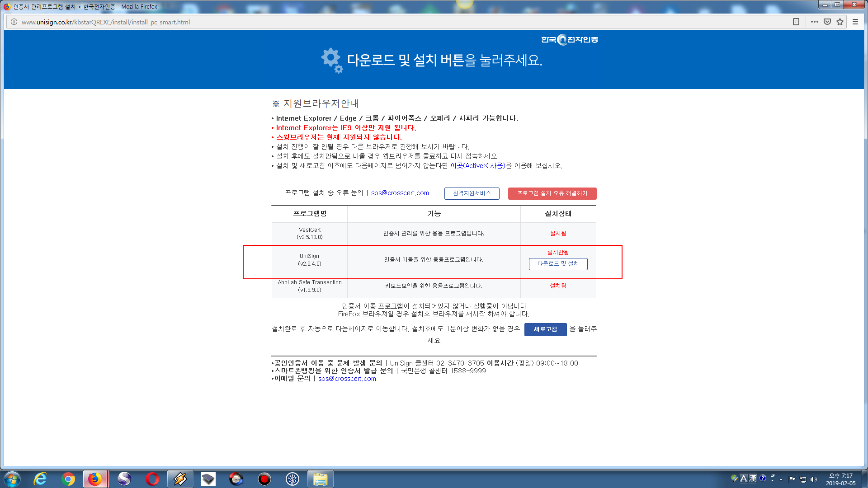The image size is (868, 488).
Task: Click the sos@crosscert.com link next to 오류 문의
Action: [400, 193]
